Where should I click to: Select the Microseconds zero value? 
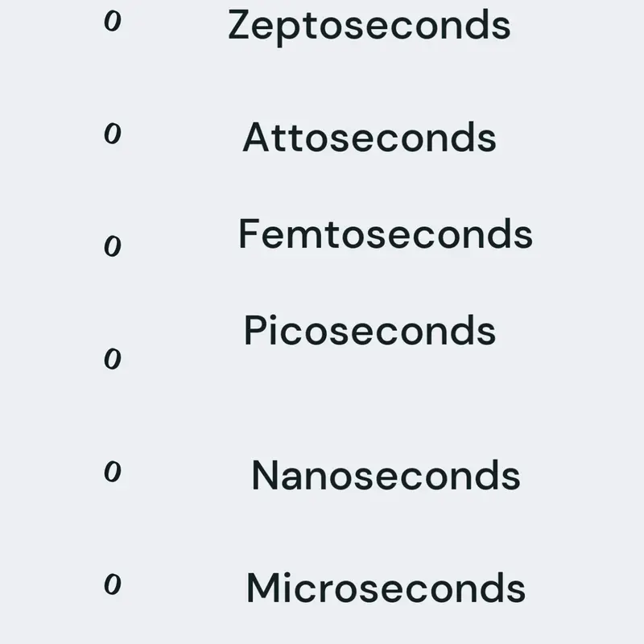click(113, 584)
